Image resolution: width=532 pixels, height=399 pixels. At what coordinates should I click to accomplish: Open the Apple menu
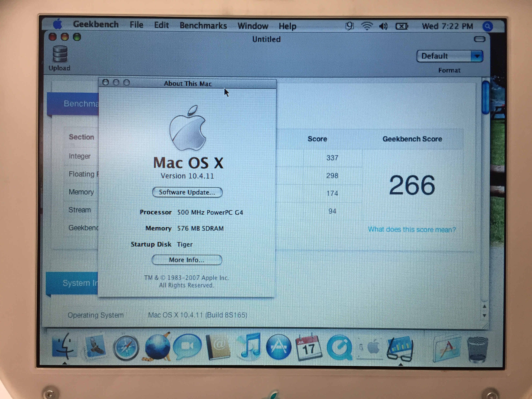pos(58,24)
